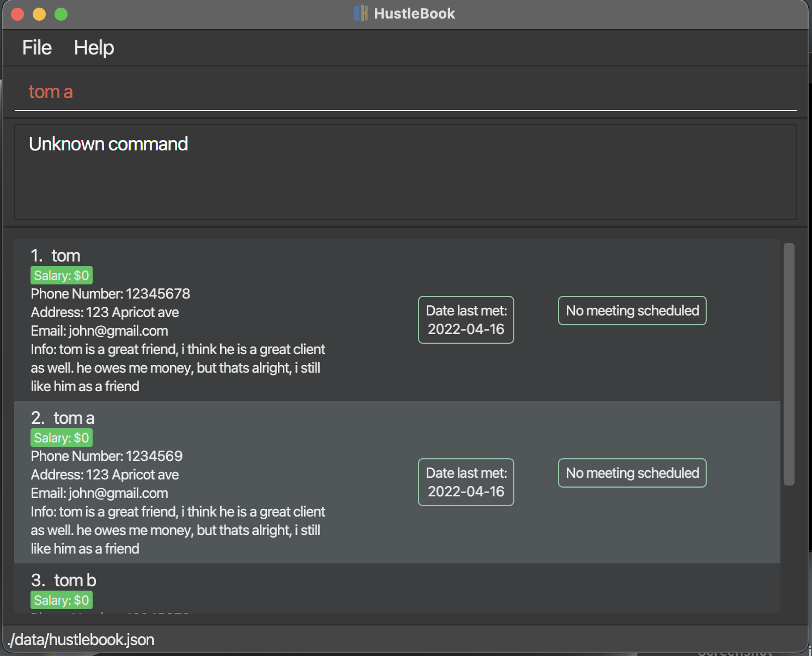812x656 pixels.
Task: Click the command input field containing 'tom a'
Action: click(405, 92)
